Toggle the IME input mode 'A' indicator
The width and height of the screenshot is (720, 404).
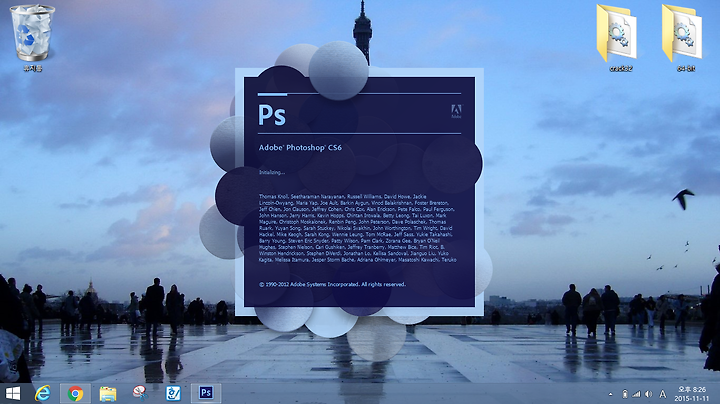coord(663,394)
